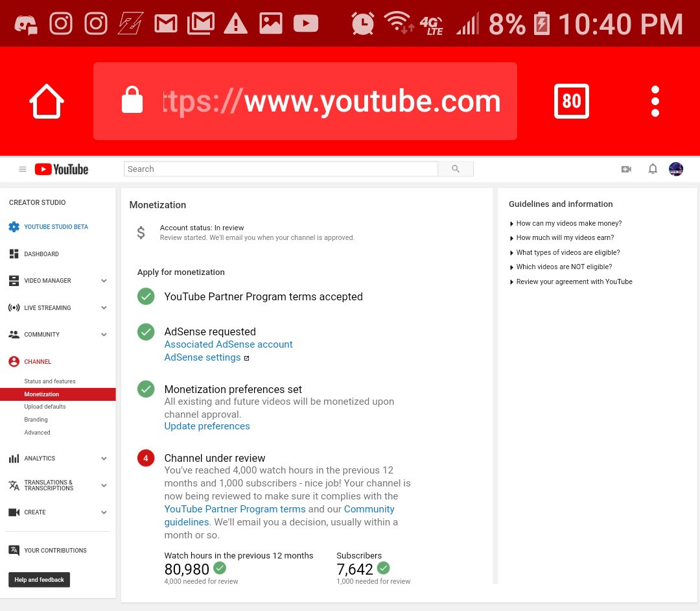
Task: Expand the Video Manager chevron
Action: coord(104,281)
